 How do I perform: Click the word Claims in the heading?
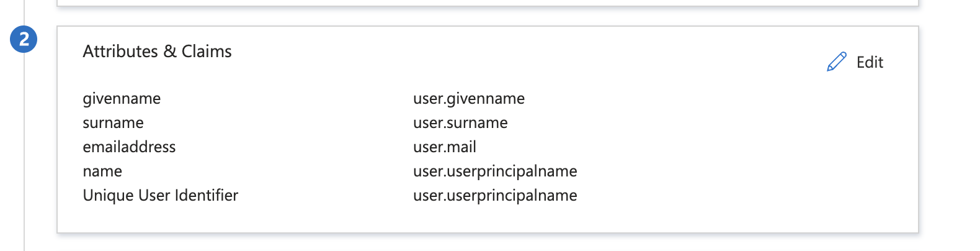pos(207,52)
